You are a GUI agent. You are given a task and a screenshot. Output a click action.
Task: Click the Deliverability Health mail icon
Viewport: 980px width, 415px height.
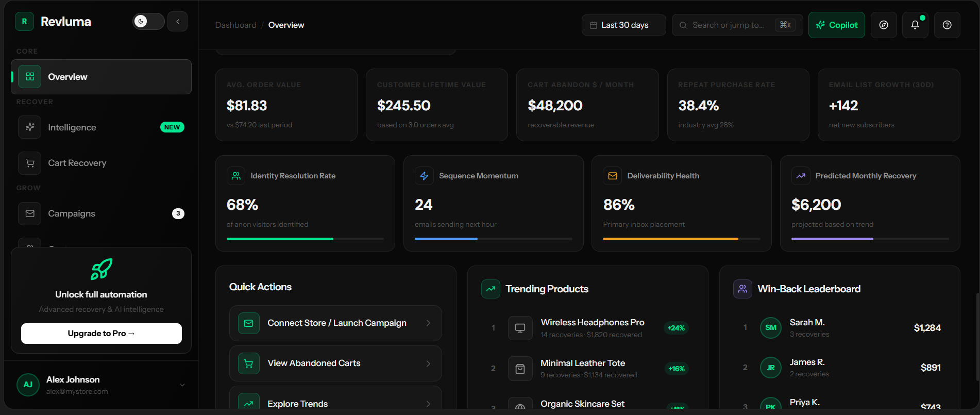click(613, 176)
